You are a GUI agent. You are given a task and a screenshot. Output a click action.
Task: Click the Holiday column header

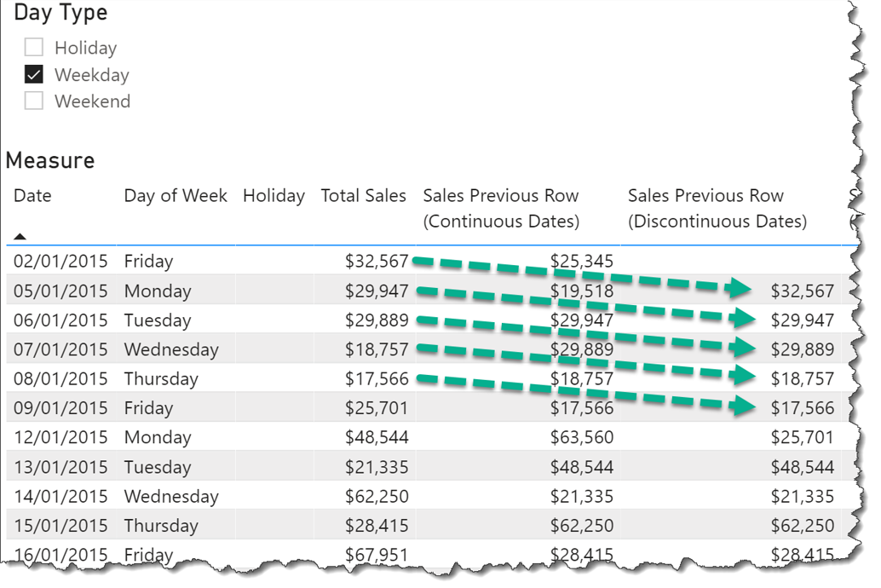pyautogui.click(x=274, y=196)
